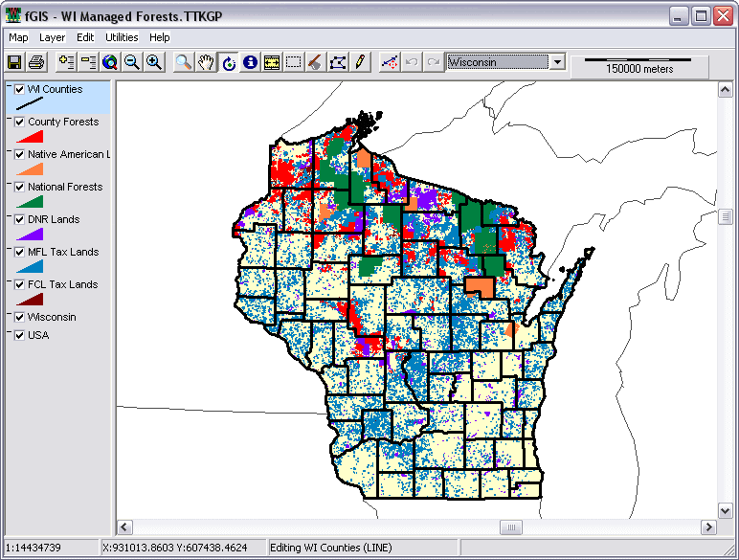Select the National Forests layer name
Screen dimensions: 739x560
tap(65, 187)
